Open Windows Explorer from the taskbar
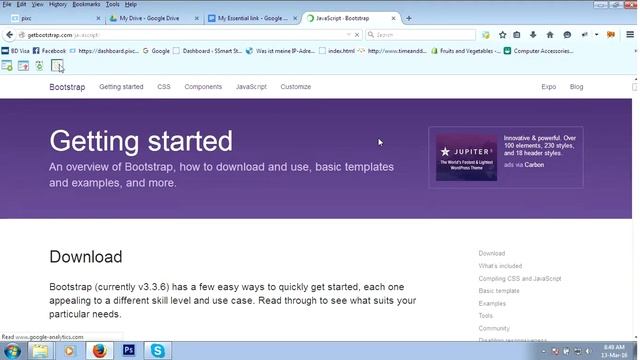Viewport: 640px width, 360px height. coord(40,351)
